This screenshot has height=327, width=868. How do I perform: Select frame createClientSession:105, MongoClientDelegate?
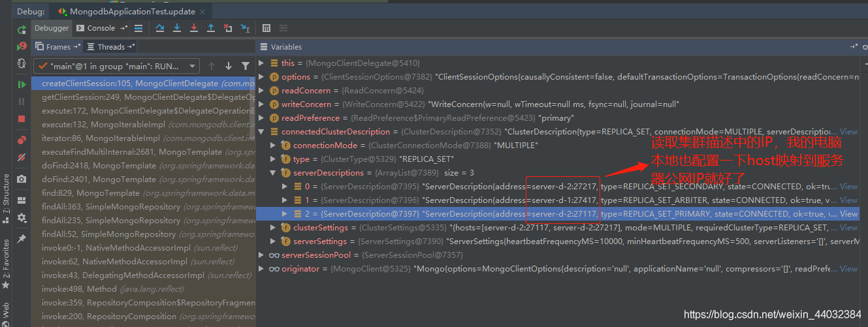coord(144,84)
